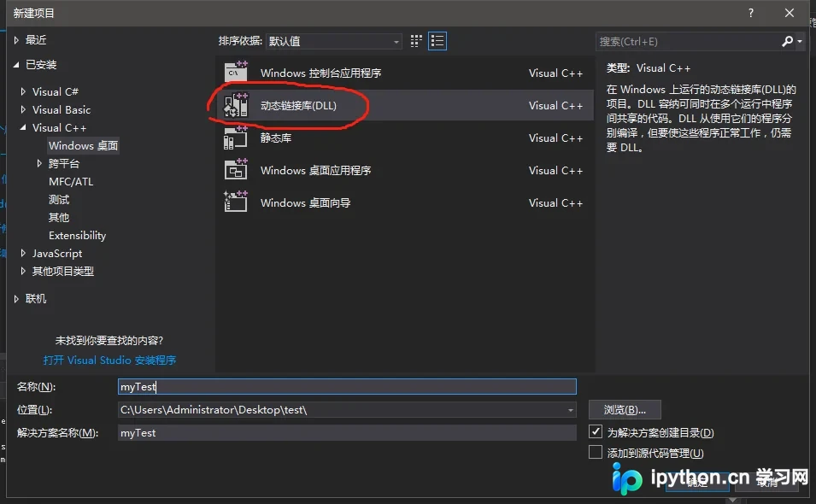Open the help question mark button
Screen dimensions: 816x504
pos(750,13)
